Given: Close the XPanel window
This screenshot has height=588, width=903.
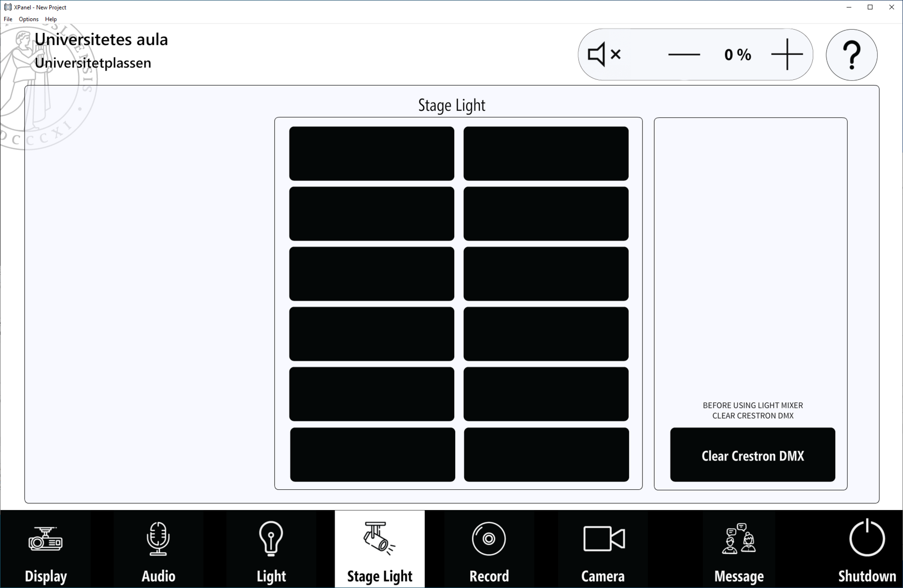Looking at the screenshot, I should [891, 7].
